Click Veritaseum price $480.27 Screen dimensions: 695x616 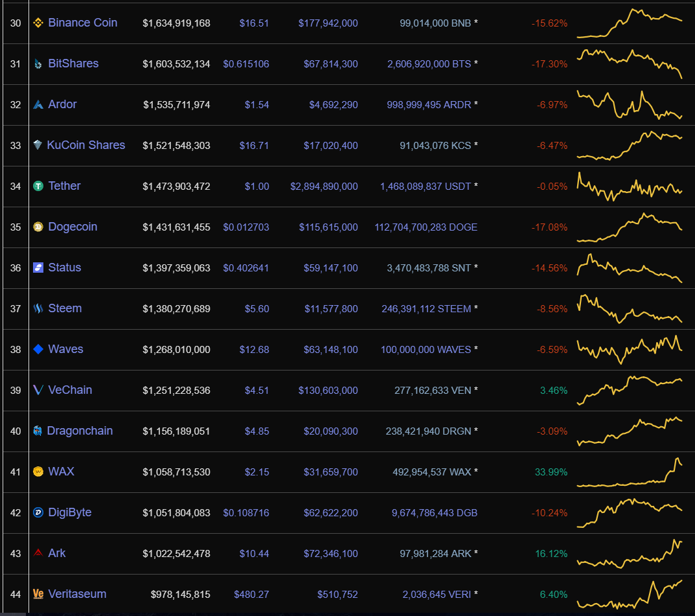251,594
